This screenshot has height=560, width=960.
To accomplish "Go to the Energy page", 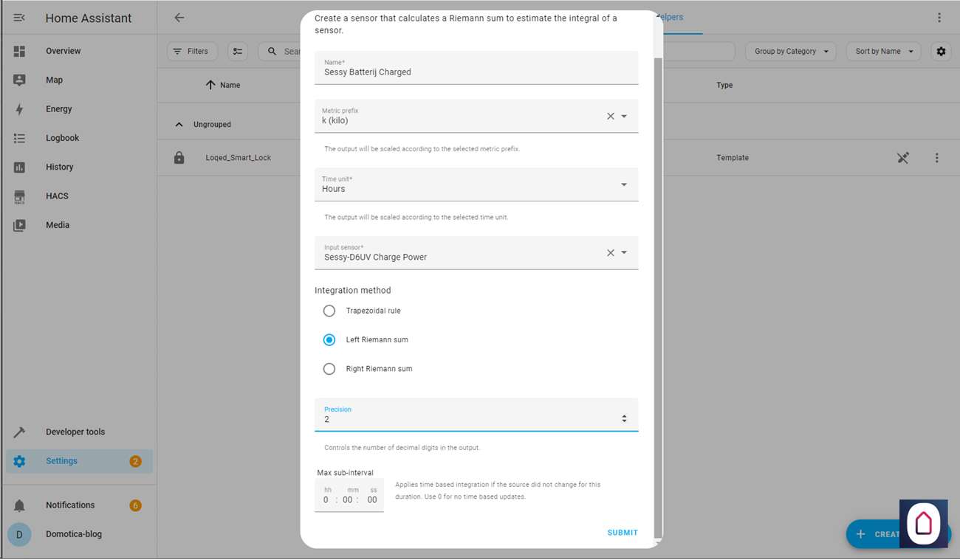I will [58, 109].
